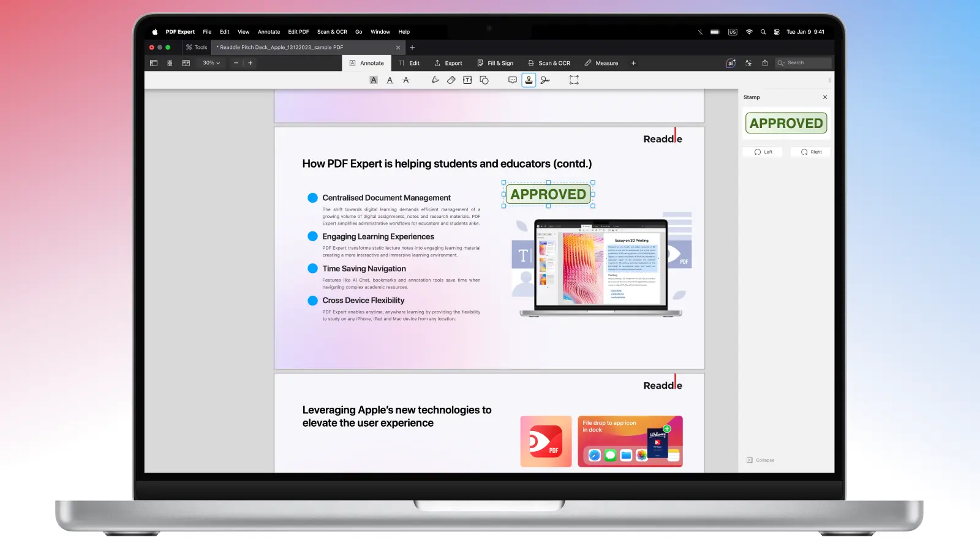Choose the eraser tool
This screenshot has height=551, width=980.
451,80
